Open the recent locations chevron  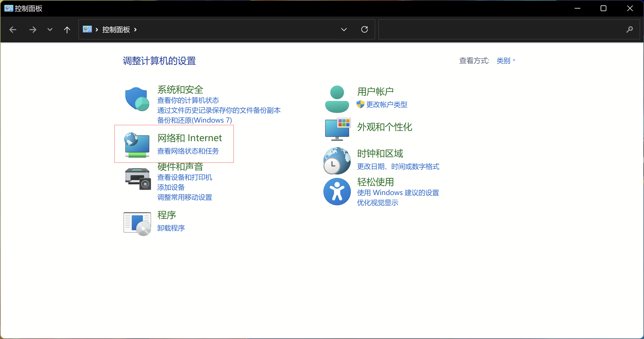pos(50,30)
